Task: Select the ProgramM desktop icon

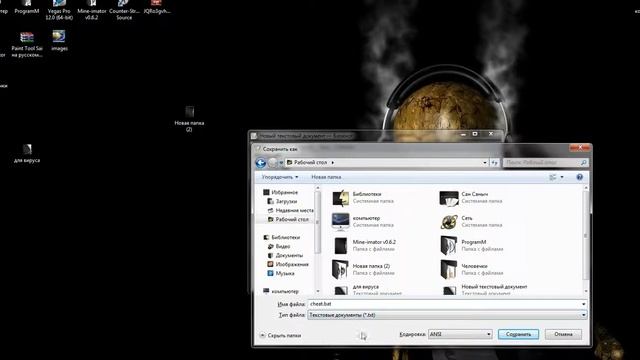Action: [x=27, y=7]
